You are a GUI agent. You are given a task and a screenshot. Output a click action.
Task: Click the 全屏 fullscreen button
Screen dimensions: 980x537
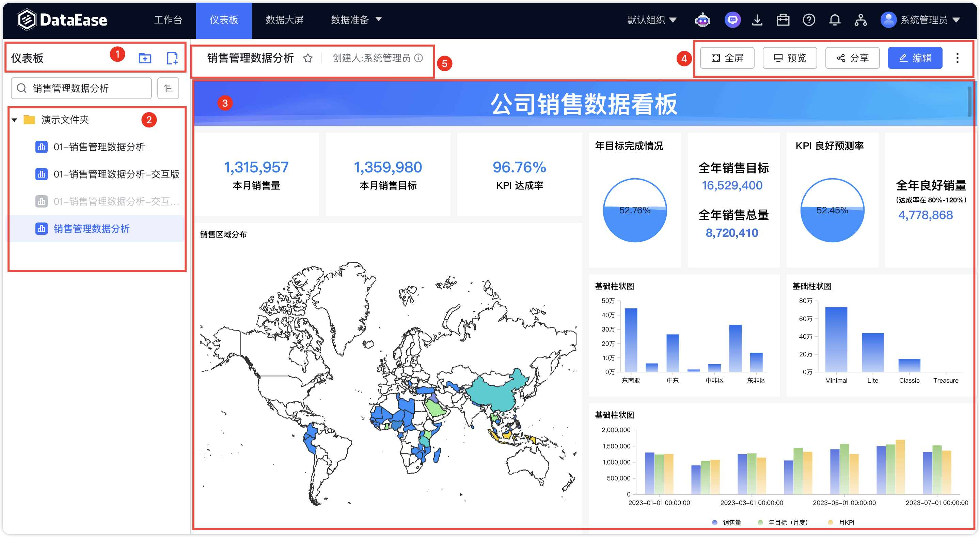pos(727,58)
